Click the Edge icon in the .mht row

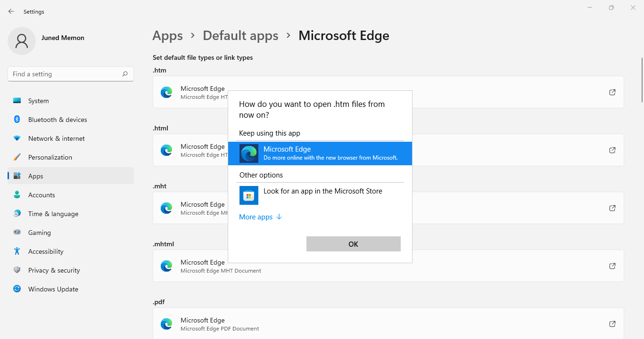point(166,208)
